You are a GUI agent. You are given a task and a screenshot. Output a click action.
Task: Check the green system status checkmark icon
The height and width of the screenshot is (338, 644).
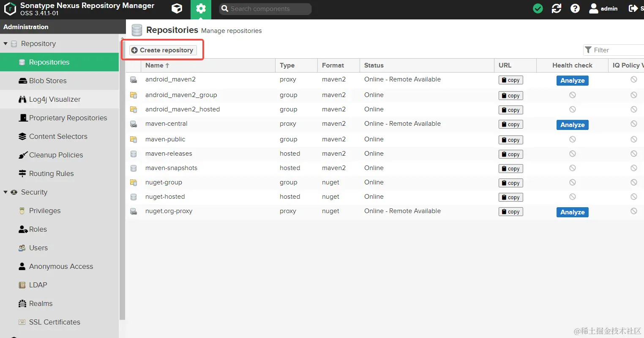pos(538,8)
